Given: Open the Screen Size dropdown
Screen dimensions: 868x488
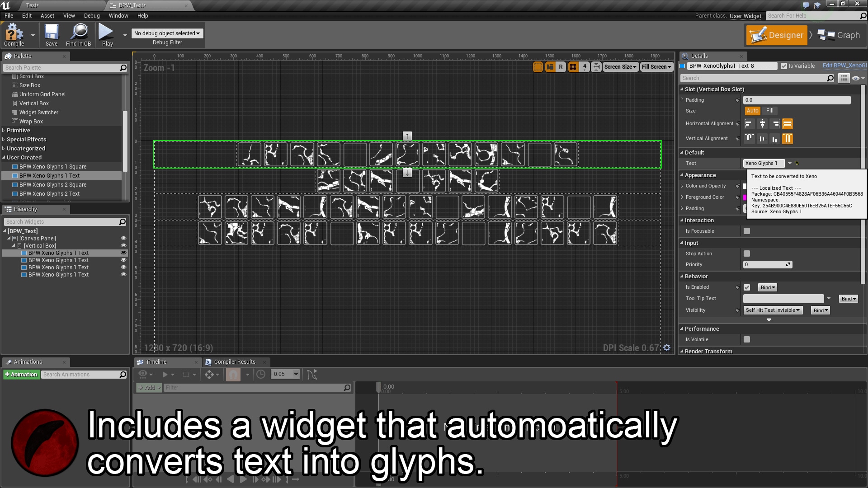Looking at the screenshot, I should pyautogui.click(x=620, y=66).
